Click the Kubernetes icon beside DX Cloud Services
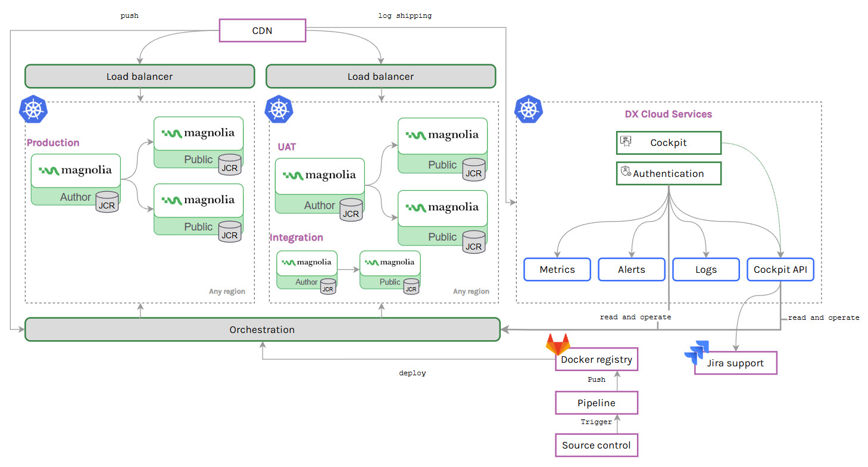 click(x=527, y=109)
